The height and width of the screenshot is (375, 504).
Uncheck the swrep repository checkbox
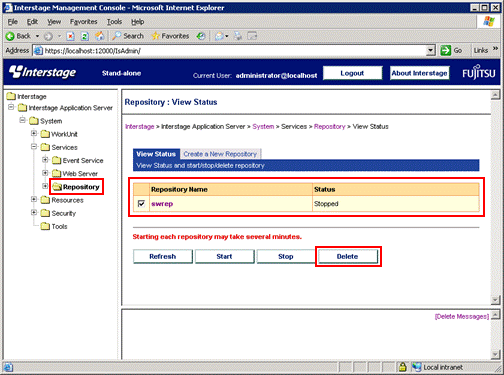point(141,203)
